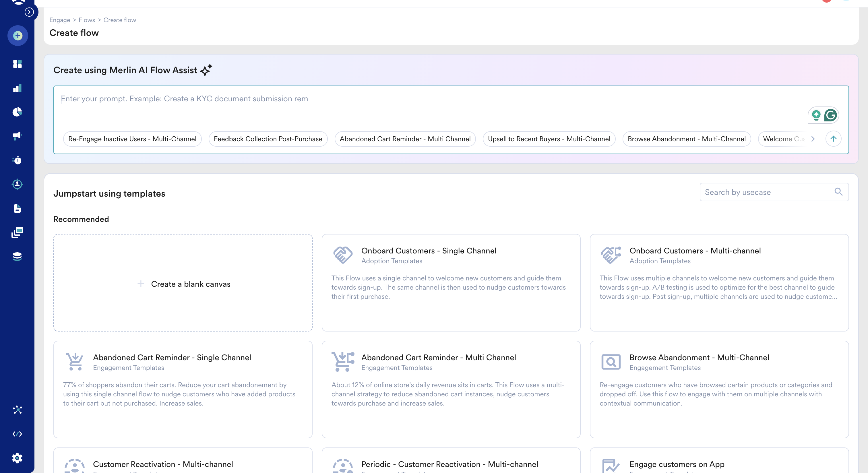Open the bar chart analytics icon
Screen dimensions: 868x473
tap(17, 88)
